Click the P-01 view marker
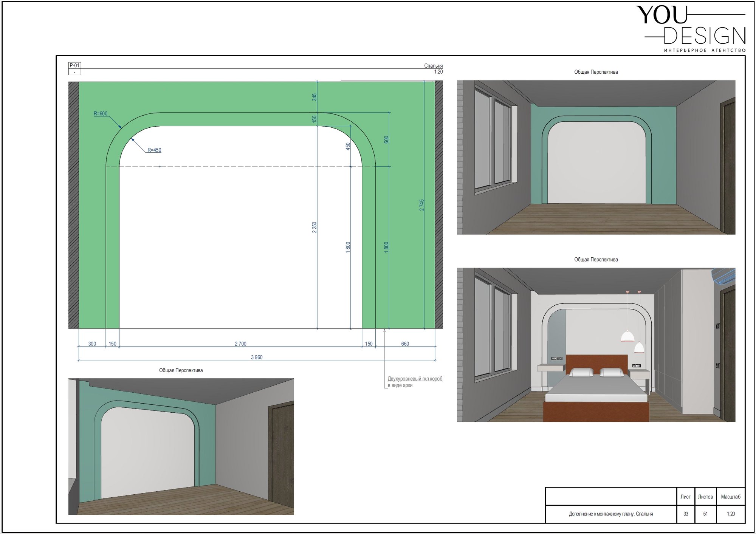 coord(74,65)
